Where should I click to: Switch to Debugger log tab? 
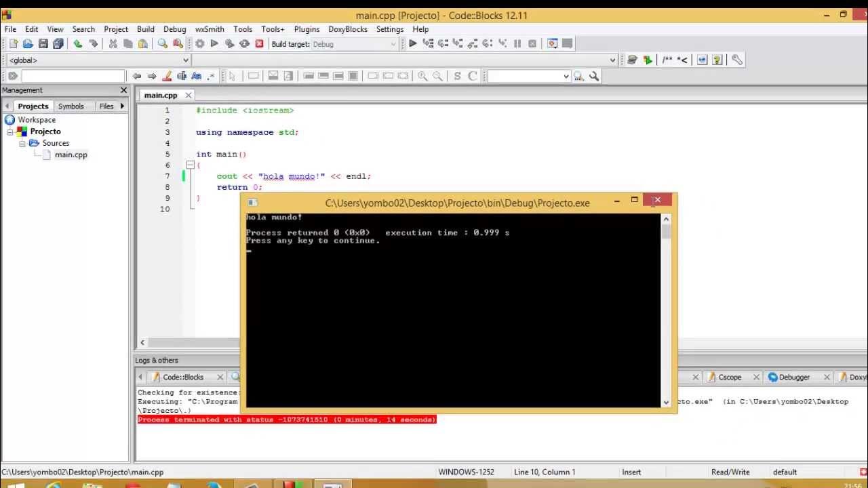click(793, 378)
